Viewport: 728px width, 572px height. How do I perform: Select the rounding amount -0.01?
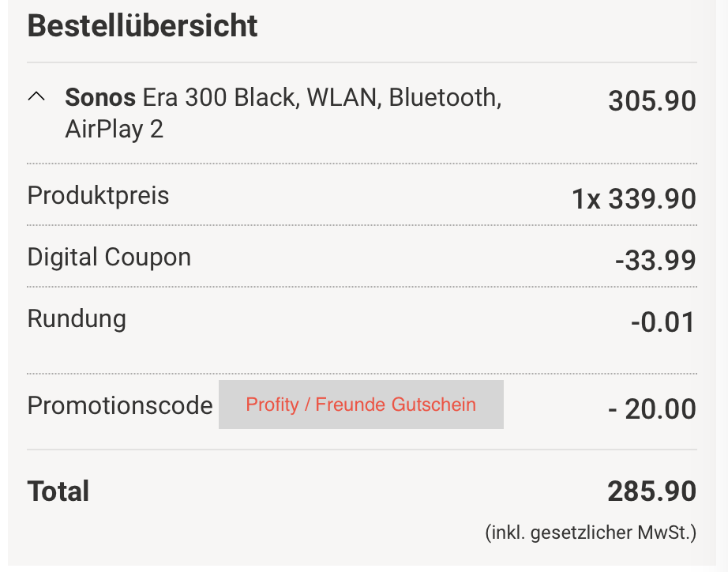663,322
